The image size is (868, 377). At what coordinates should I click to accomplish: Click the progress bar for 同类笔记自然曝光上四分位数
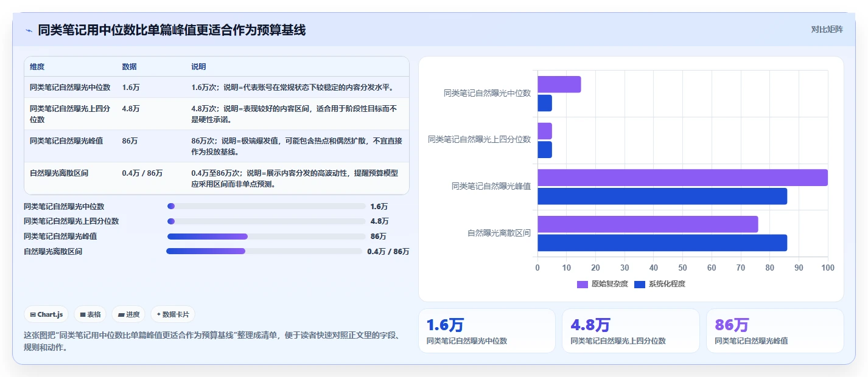click(x=267, y=221)
